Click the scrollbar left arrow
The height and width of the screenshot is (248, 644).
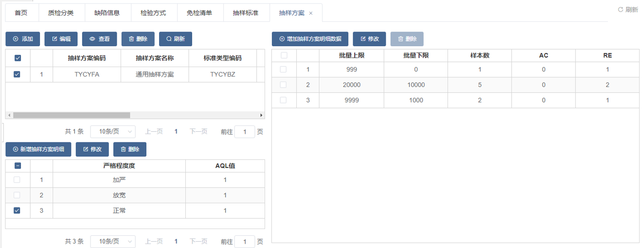[9, 115]
